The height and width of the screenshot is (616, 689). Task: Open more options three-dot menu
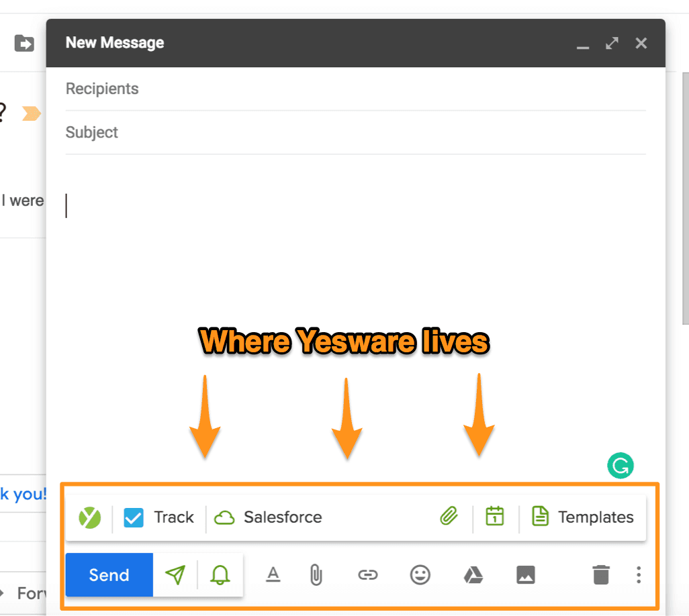[x=639, y=575]
